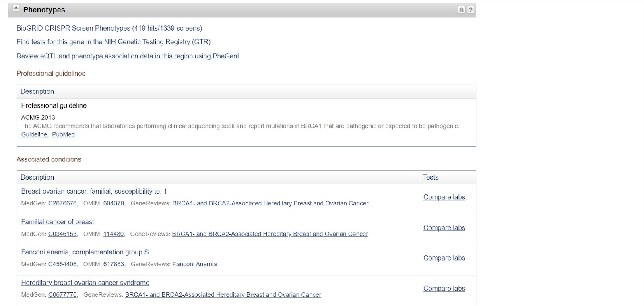Click the jump-to-top double arrow icon
The height and width of the screenshot is (306, 644).
coord(462,10)
